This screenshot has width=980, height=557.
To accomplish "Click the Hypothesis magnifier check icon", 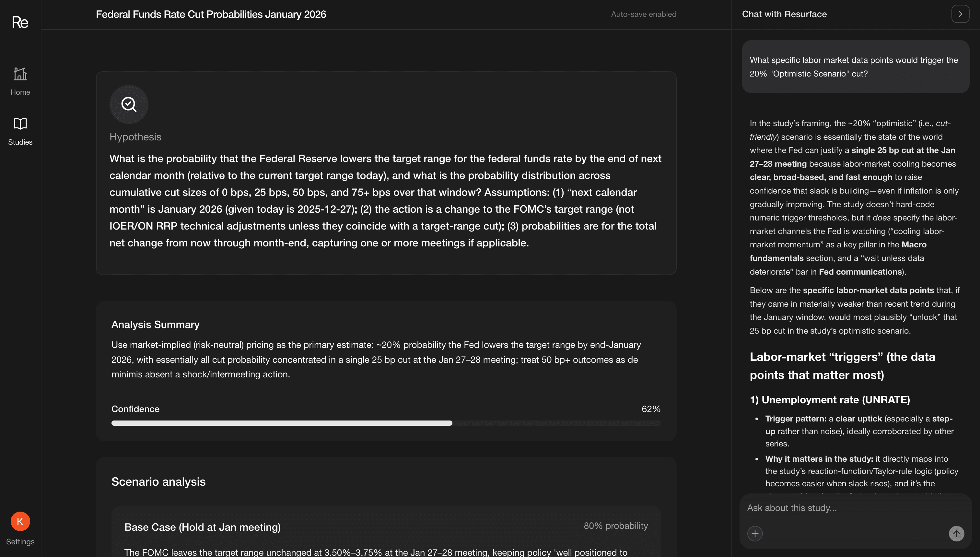I will (129, 104).
